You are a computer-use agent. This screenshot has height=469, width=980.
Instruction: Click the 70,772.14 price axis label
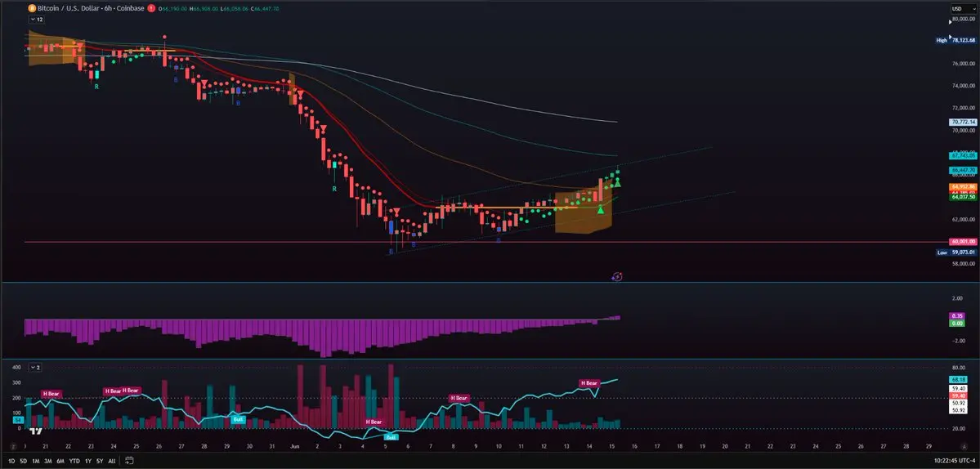963,123
